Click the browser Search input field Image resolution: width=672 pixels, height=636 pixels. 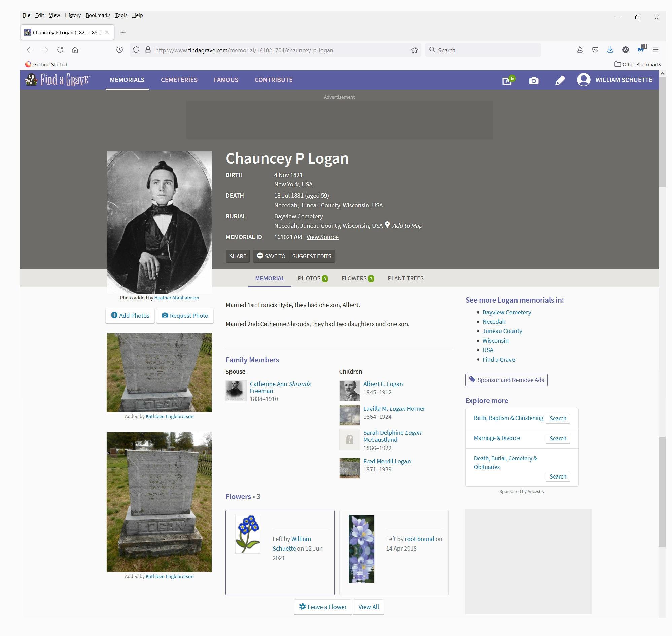[483, 50]
